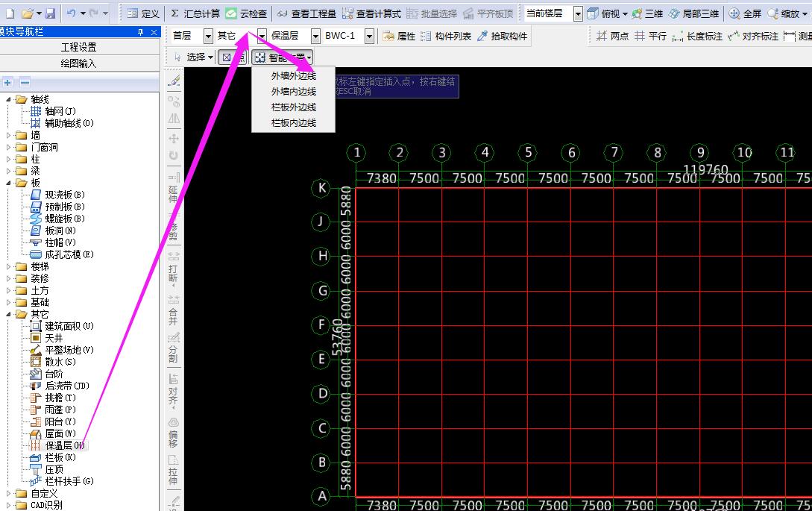Click 平行 parallel axis tool
The height and width of the screenshot is (511, 812).
650,36
